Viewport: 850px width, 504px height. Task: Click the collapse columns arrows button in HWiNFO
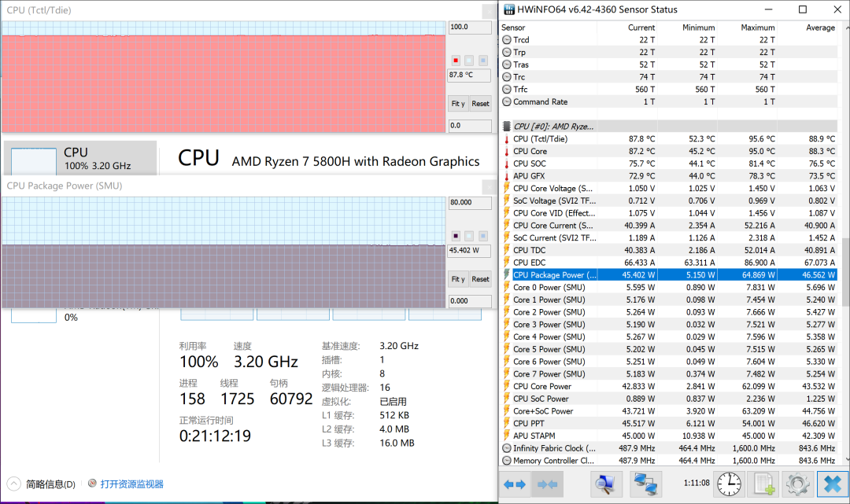(548, 484)
